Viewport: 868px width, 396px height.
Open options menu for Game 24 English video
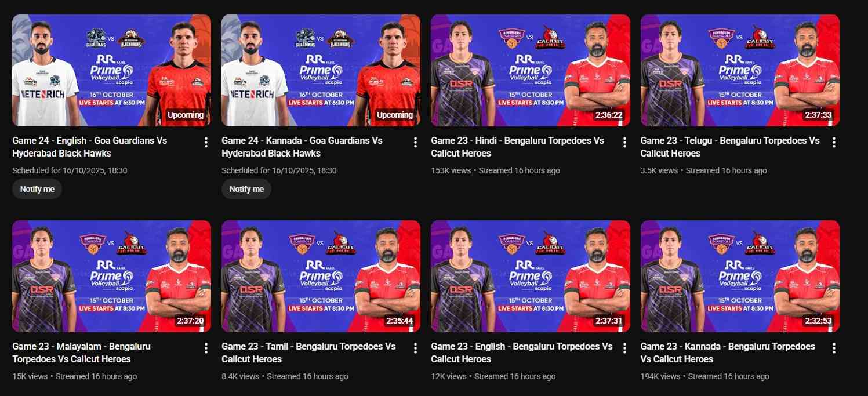(206, 143)
